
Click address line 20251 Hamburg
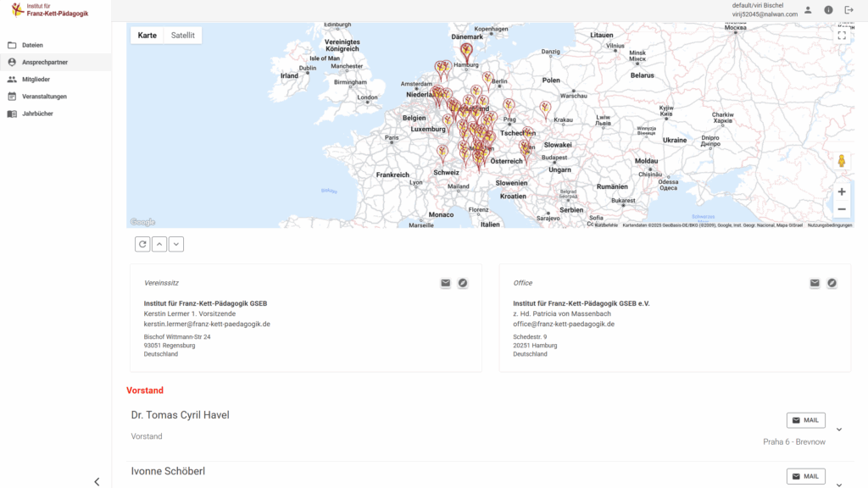tap(536, 346)
